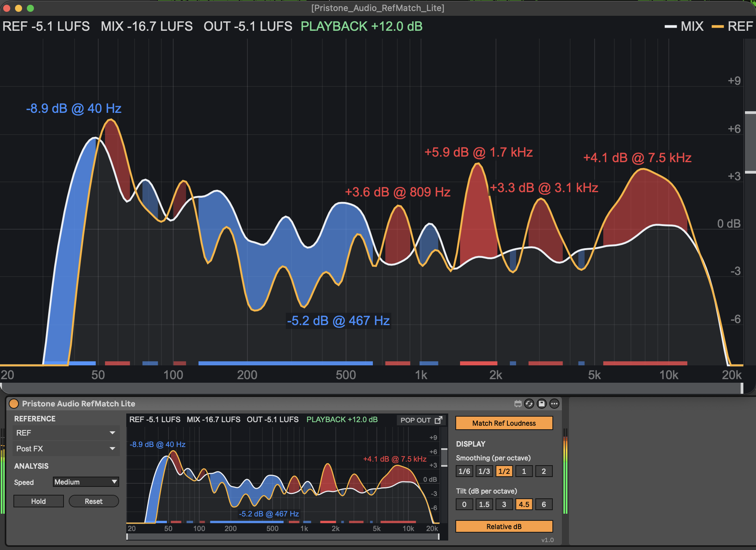Click the playback gain slider in the large window

click(750, 142)
